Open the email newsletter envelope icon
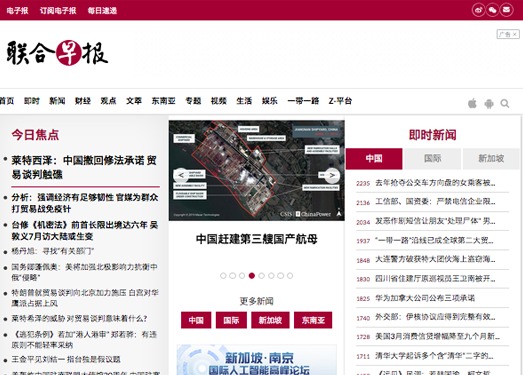This screenshot has width=523, height=375. (506, 10)
